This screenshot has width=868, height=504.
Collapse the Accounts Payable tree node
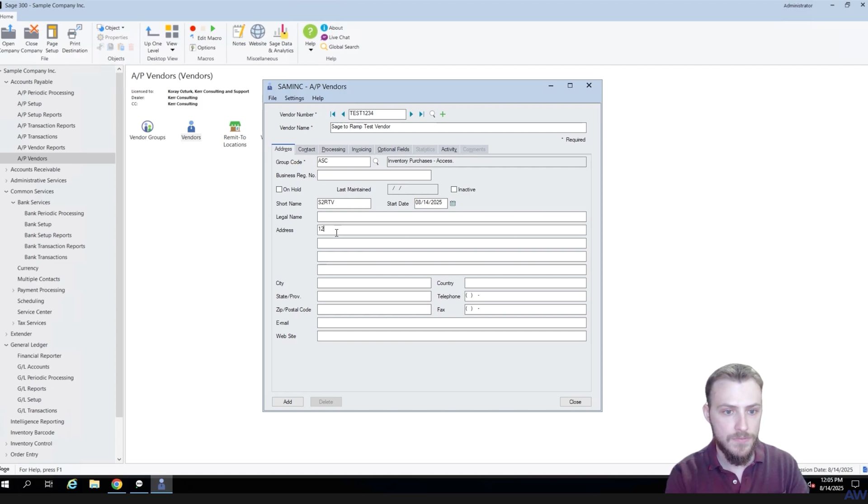[x=6, y=82]
